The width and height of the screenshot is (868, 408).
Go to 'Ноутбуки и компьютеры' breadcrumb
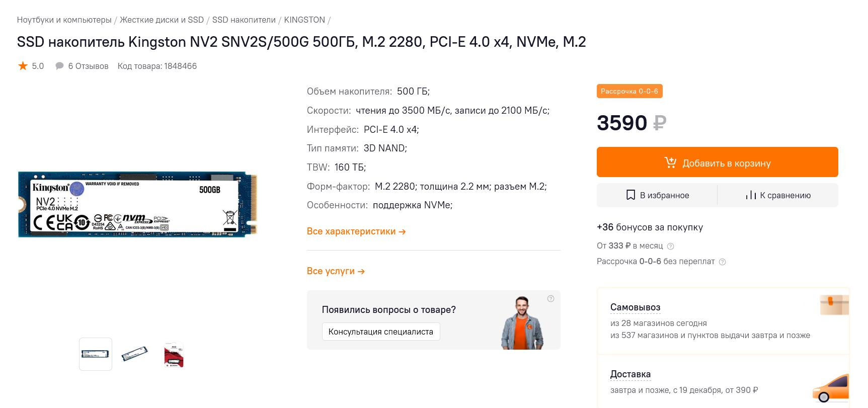pos(64,20)
